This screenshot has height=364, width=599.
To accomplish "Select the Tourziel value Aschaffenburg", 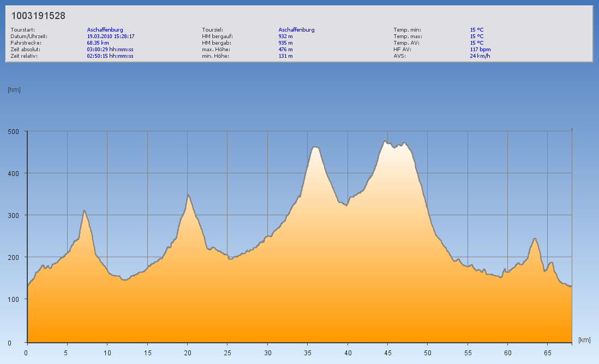I will point(296,30).
